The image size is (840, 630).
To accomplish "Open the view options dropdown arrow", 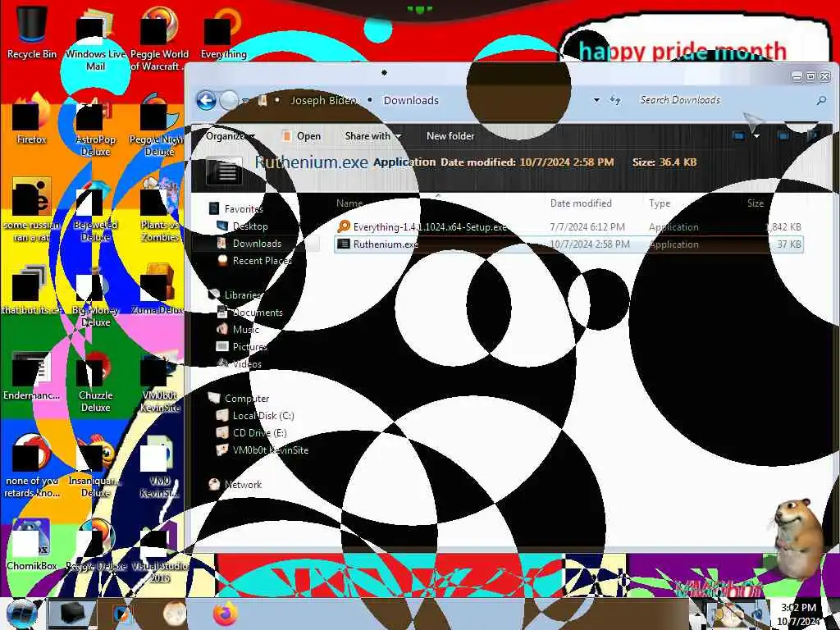I will [x=756, y=136].
